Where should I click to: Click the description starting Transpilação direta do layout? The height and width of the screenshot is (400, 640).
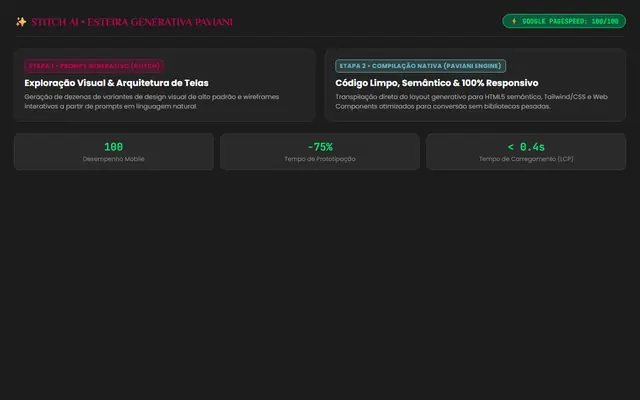471,102
